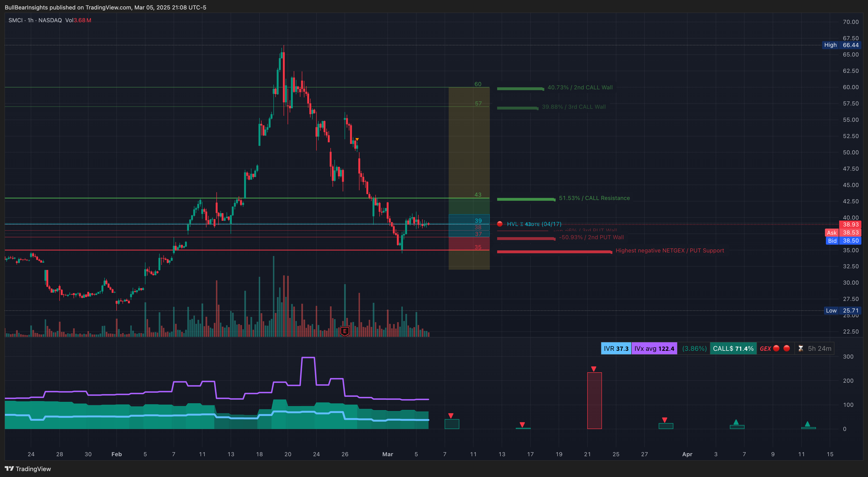The image size is (868, 477).
Task: Click the green 60 strike level number
Action: [x=478, y=84]
